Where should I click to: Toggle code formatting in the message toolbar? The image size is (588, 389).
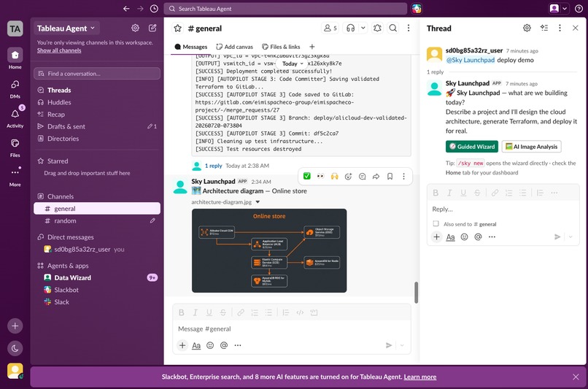300,312
